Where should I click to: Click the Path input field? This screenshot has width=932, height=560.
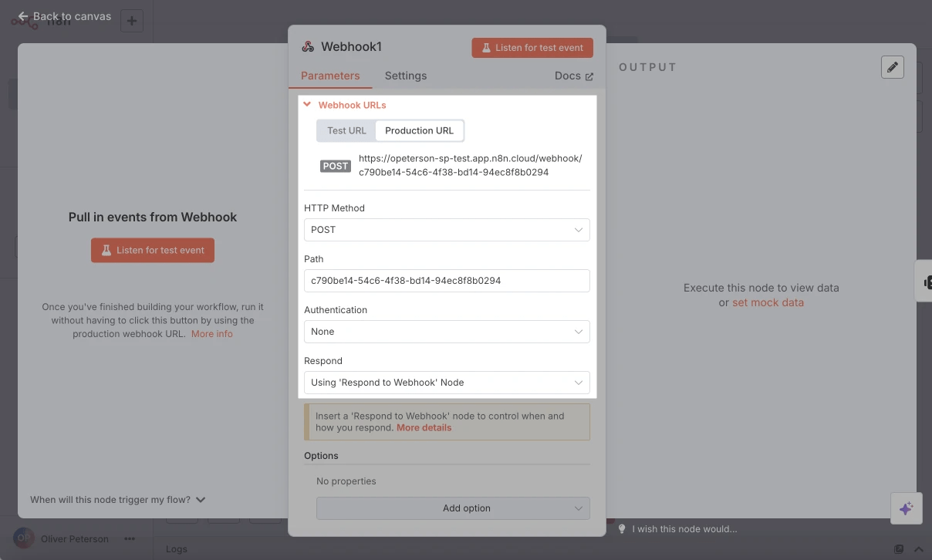(447, 281)
